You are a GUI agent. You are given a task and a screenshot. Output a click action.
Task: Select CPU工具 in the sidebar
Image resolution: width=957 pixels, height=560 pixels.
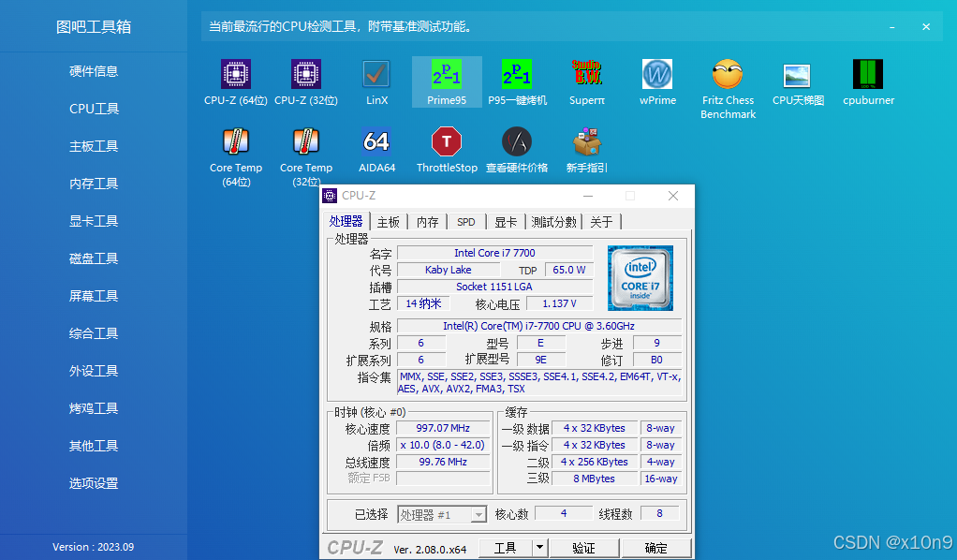click(94, 109)
